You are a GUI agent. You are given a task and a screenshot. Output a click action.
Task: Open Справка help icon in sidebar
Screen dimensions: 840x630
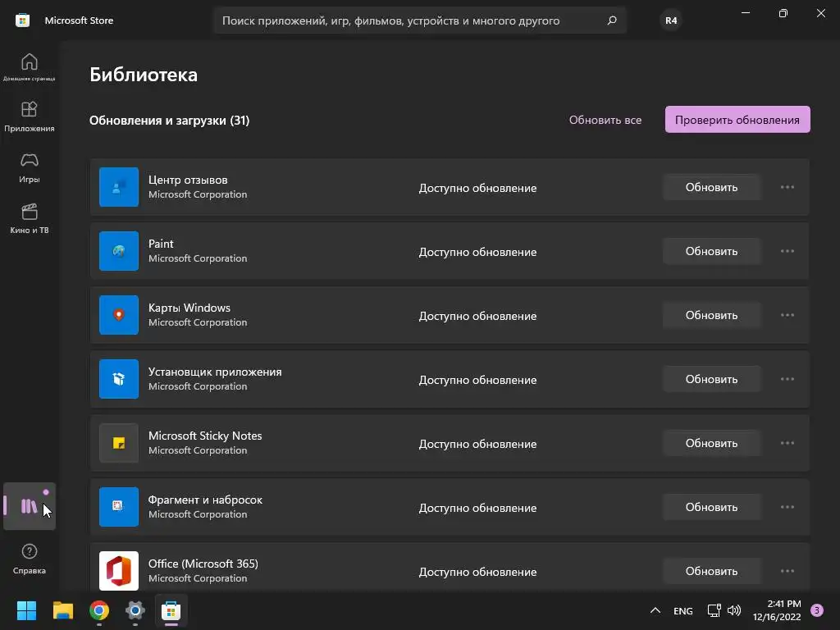(29, 559)
